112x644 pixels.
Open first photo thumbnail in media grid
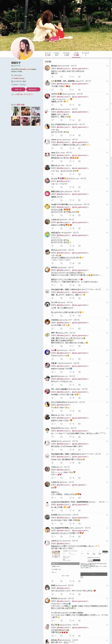click(x=16, y=111)
